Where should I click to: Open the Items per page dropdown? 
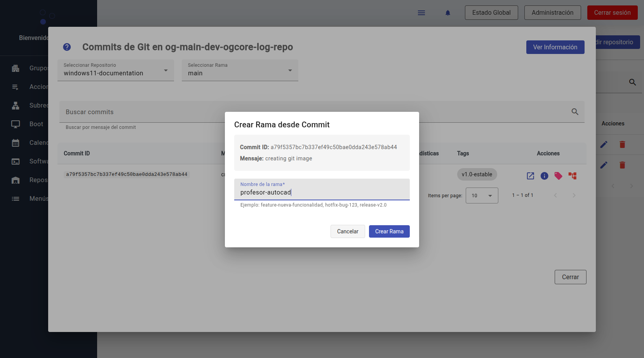pos(482,196)
